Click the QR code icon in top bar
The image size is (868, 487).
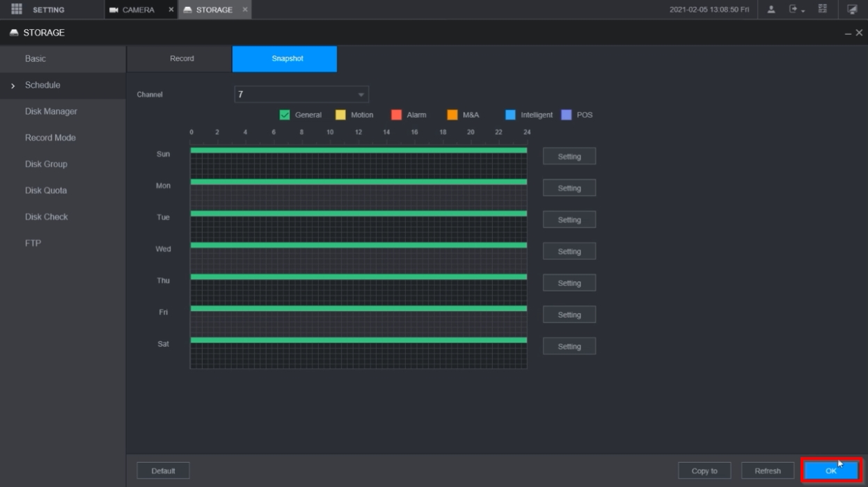click(x=823, y=9)
